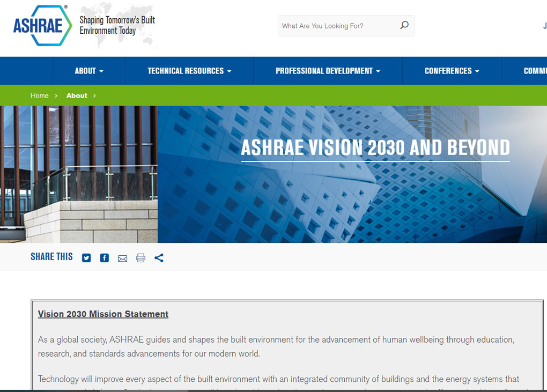Go to About breadcrumb link
Viewport: 547px width, 392px height.
tap(77, 95)
